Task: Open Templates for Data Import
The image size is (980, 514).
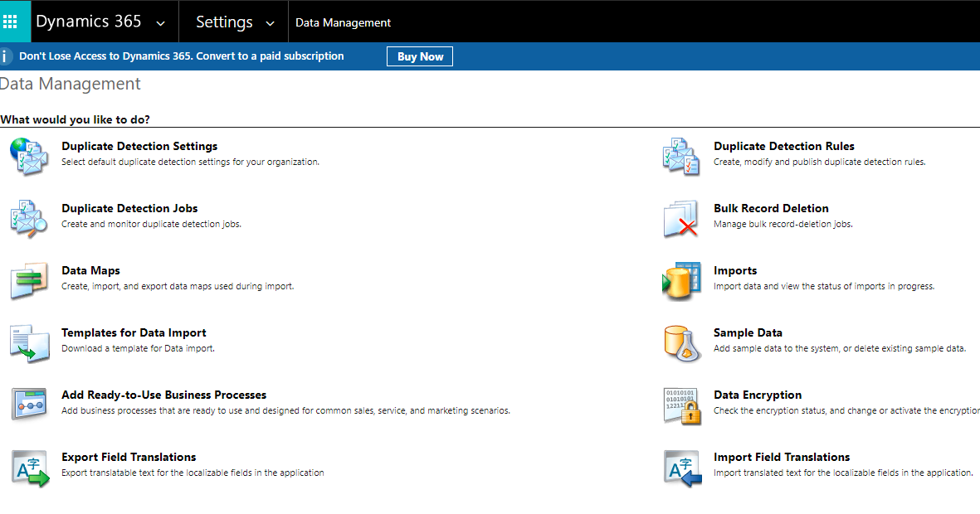Action: pos(134,332)
